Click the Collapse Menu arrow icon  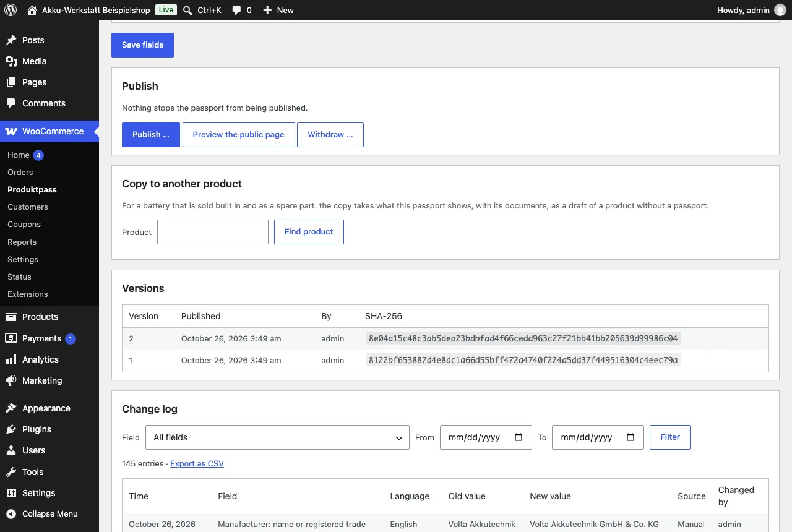[x=11, y=513]
